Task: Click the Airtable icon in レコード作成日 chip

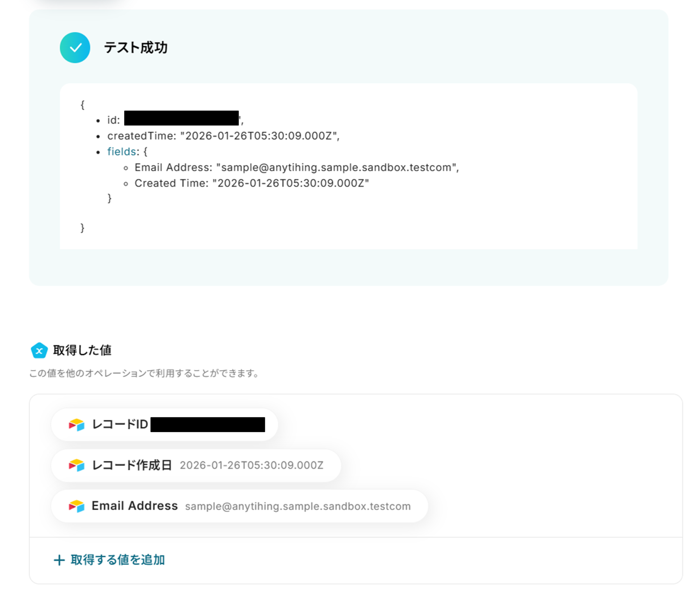Action: [x=77, y=465]
